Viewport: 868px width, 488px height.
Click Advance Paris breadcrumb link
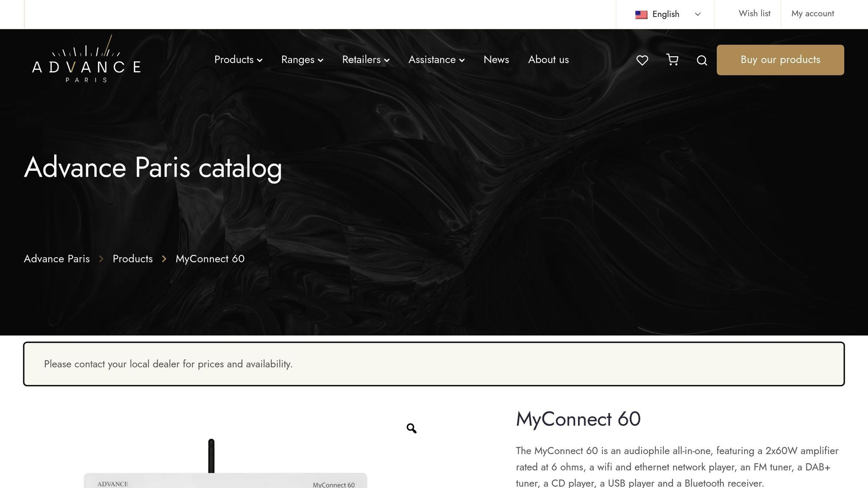(x=57, y=259)
